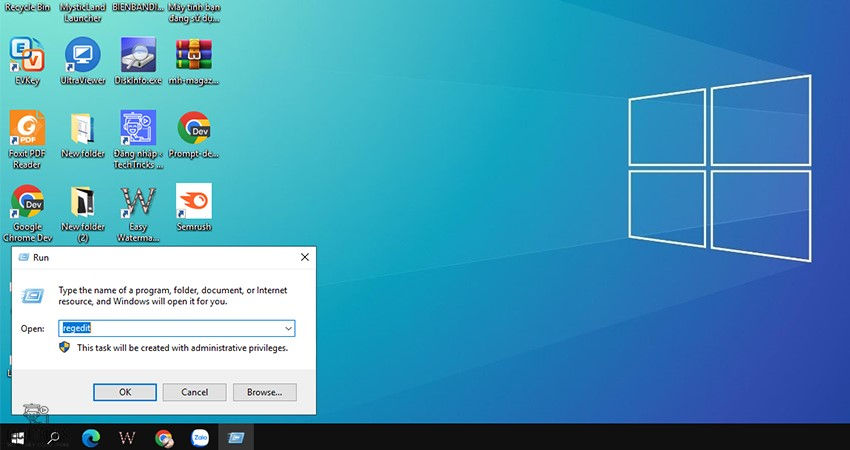
Task: Open the Semrush desktop icon
Action: click(x=194, y=208)
